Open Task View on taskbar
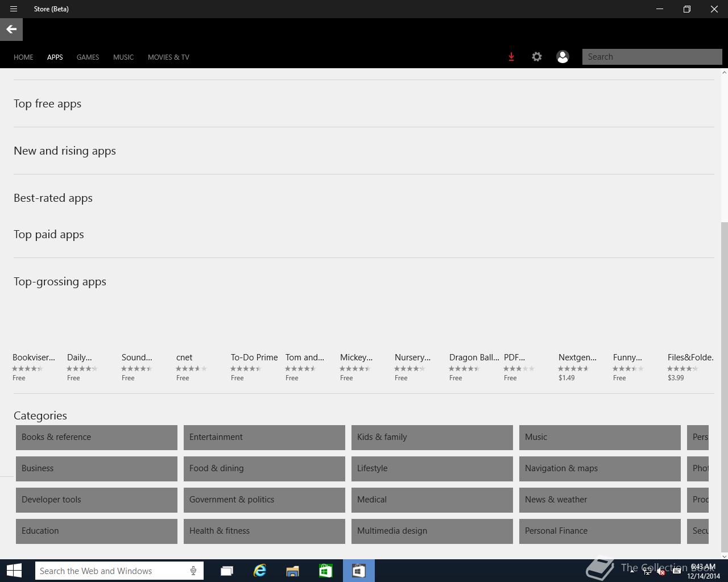728x582 pixels. pos(227,571)
